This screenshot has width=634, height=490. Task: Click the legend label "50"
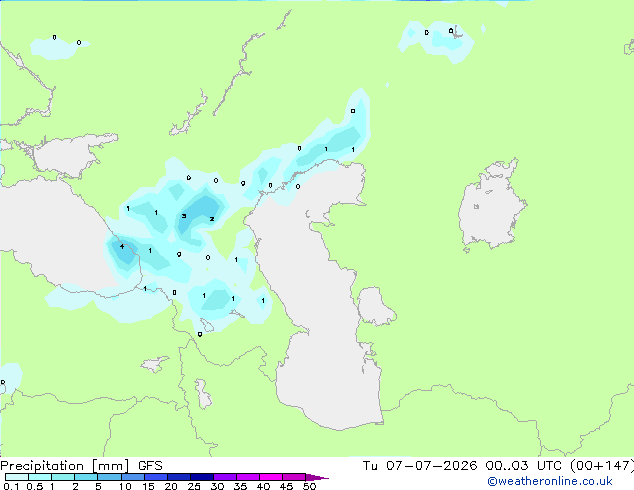[x=310, y=486]
